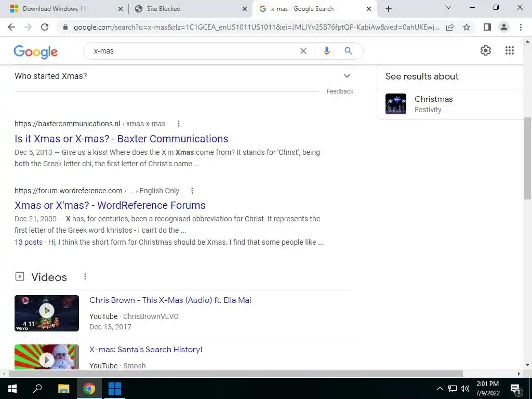Open the Chrome profile avatar

504,27
